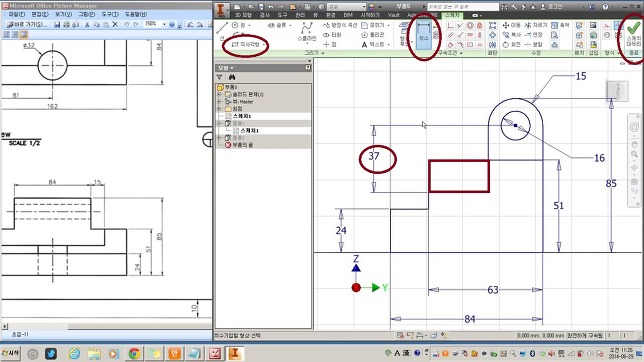Screen dimensions: 644x362
Task: Open View (보기) menu in Picture Manager
Action: [63, 14]
